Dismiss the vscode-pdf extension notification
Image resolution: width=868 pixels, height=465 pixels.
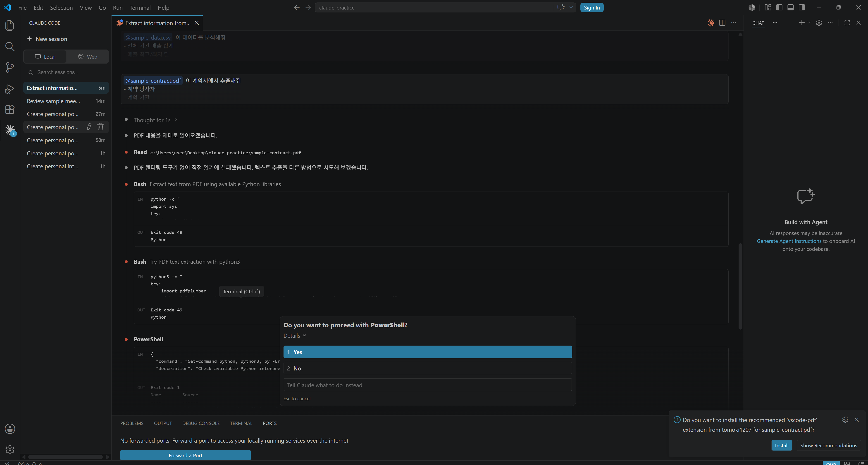click(x=857, y=420)
